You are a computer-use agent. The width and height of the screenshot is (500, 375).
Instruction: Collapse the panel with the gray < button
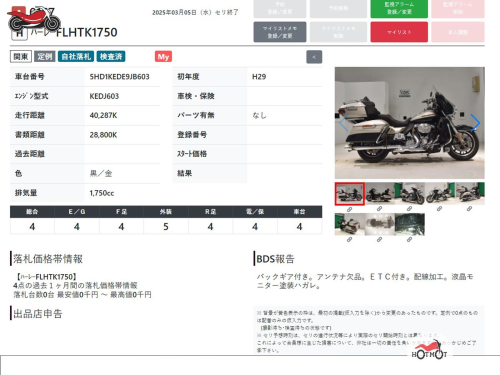314,57
